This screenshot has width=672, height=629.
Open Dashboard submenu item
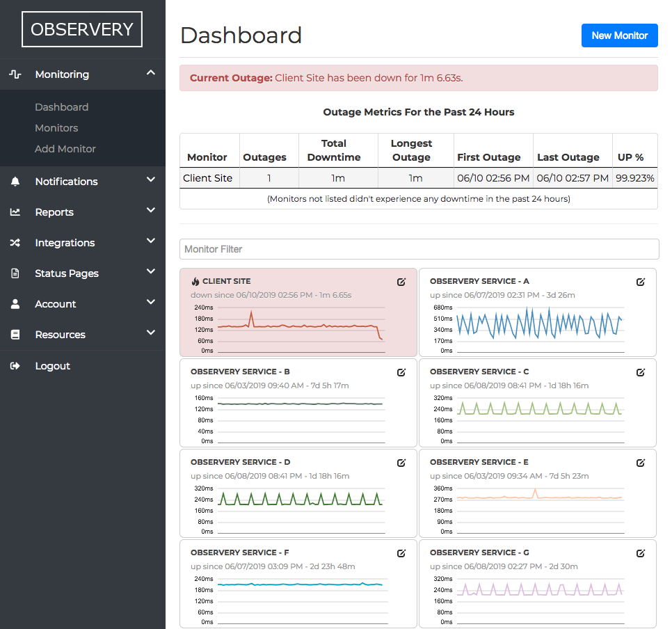(62, 107)
